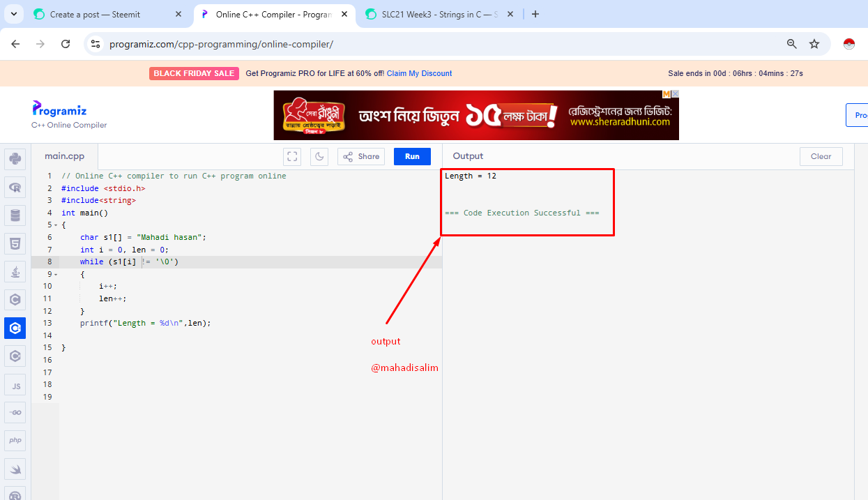Run the C++ program

(412, 156)
